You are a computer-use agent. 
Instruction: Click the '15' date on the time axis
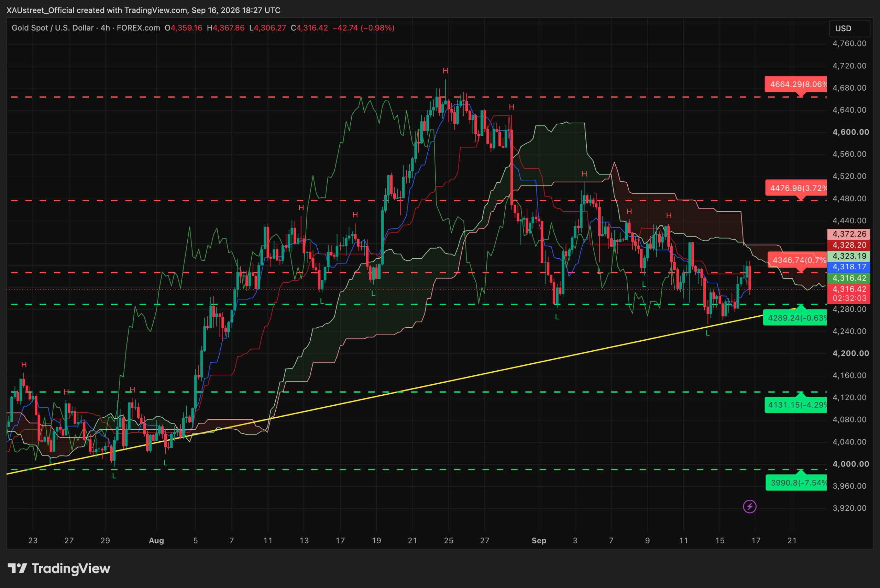[720, 540]
